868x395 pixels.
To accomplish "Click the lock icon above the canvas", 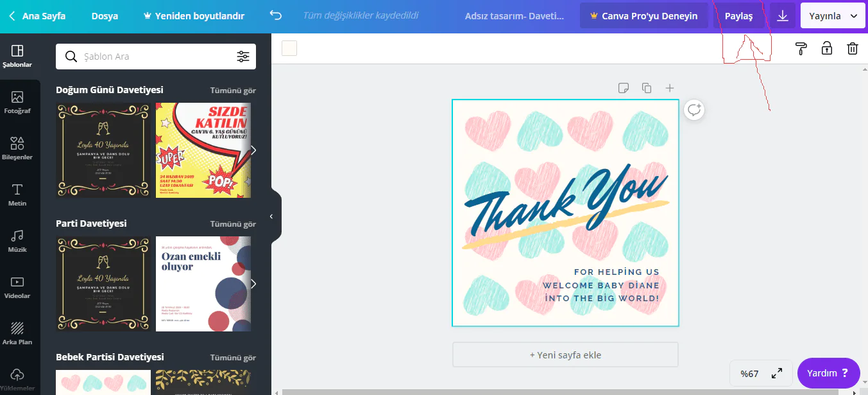I will (826, 48).
